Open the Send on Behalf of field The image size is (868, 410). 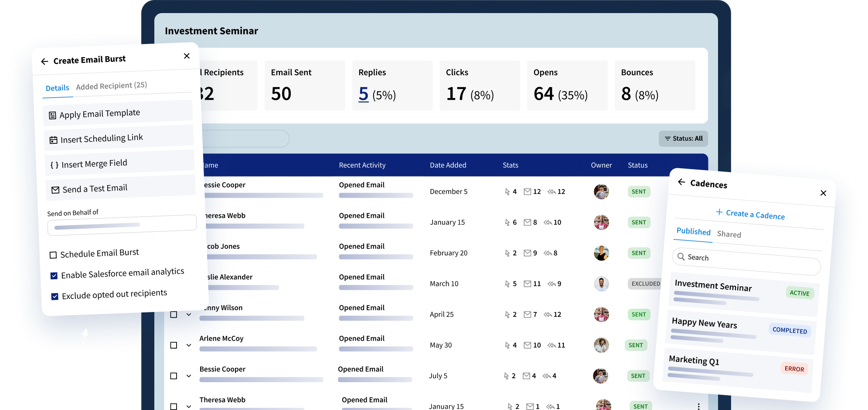[x=122, y=225]
